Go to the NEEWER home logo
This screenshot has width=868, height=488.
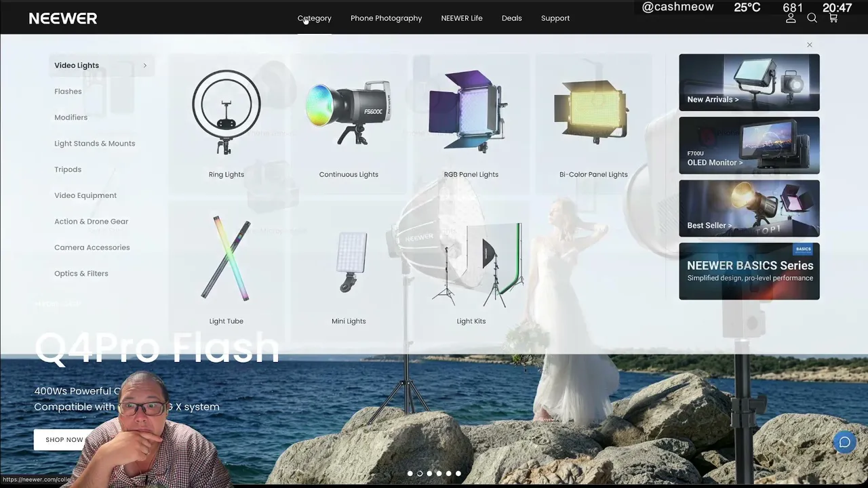pyautogui.click(x=63, y=18)
